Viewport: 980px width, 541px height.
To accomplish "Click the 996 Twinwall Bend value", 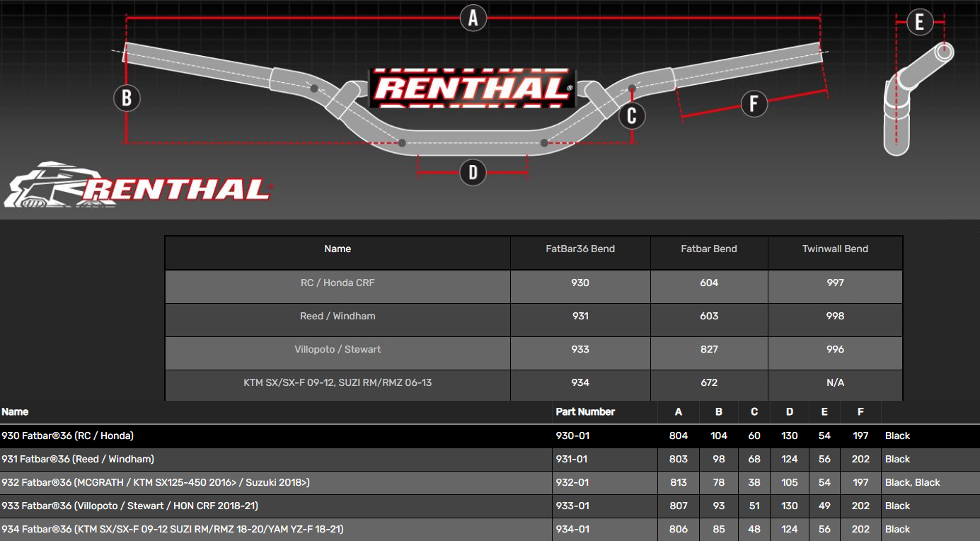I will point(835,349).
